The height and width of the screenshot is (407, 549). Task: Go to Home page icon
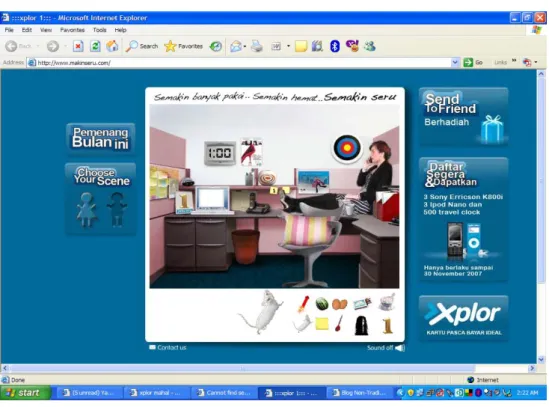[x=112, y=46]
